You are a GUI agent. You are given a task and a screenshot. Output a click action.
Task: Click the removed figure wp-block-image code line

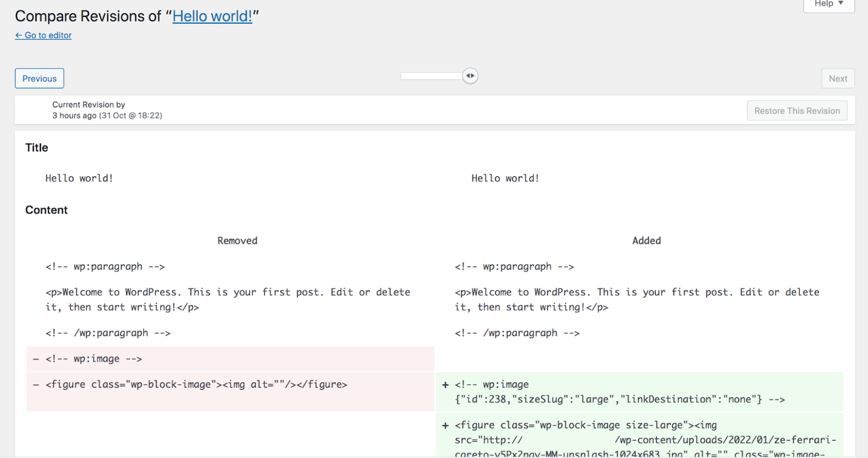[196, 385]
